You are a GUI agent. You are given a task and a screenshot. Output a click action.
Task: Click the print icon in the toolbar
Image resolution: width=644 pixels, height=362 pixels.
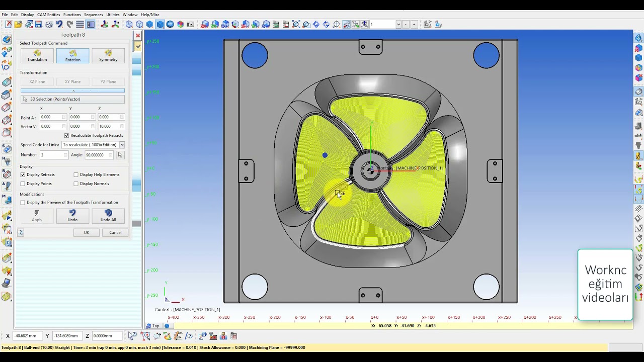49,24
